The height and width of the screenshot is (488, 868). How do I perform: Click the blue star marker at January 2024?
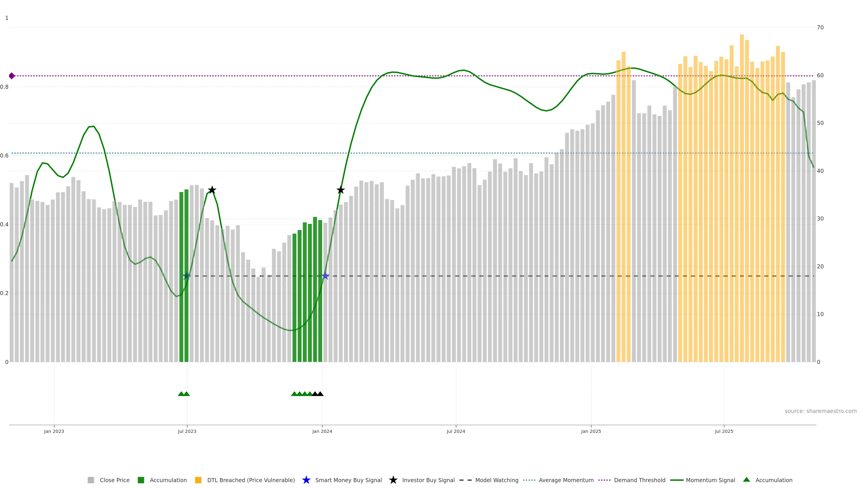pyautogui.click(x=325, y=276)
